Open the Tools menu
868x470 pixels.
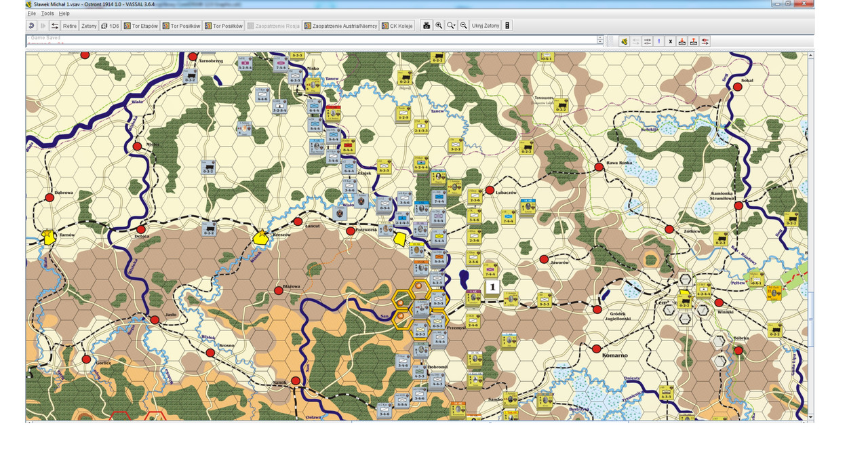click(x=47, y=14)
